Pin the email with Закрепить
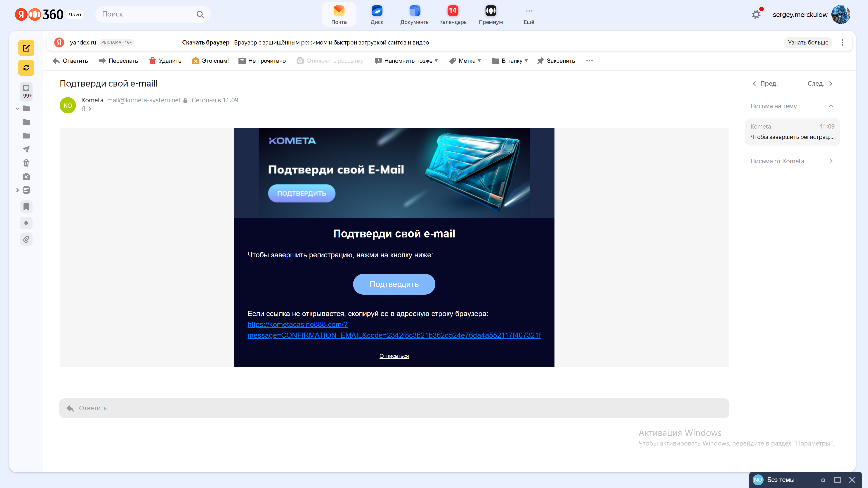This screenshot has height=488, width=868. click(556, 61)
